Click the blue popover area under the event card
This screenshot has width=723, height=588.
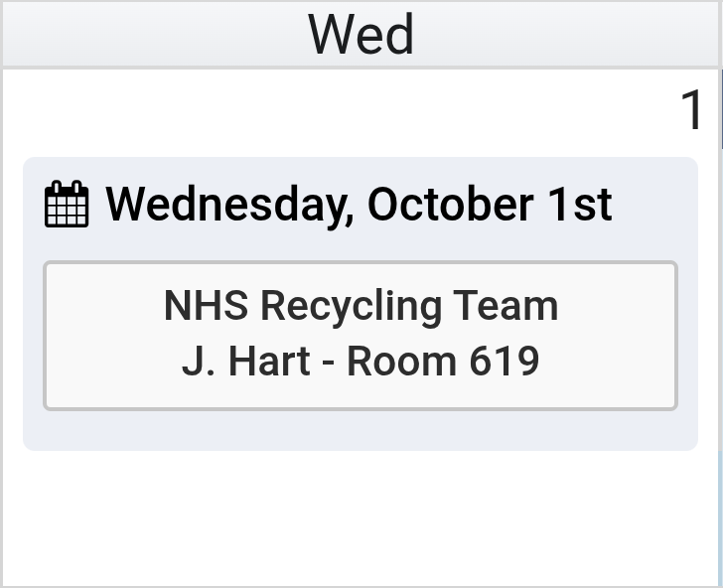point(361,430)
